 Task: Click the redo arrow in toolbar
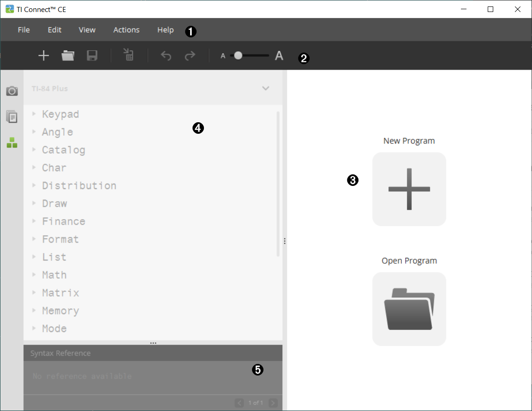pyautogui.click(x=190, y=56)
